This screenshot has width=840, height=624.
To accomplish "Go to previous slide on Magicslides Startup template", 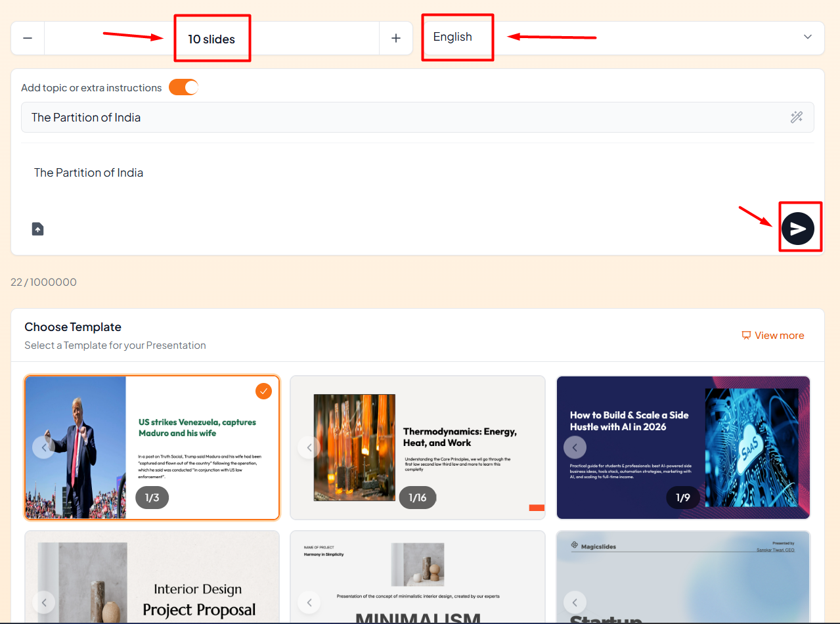I will click(x=575, y=602).
